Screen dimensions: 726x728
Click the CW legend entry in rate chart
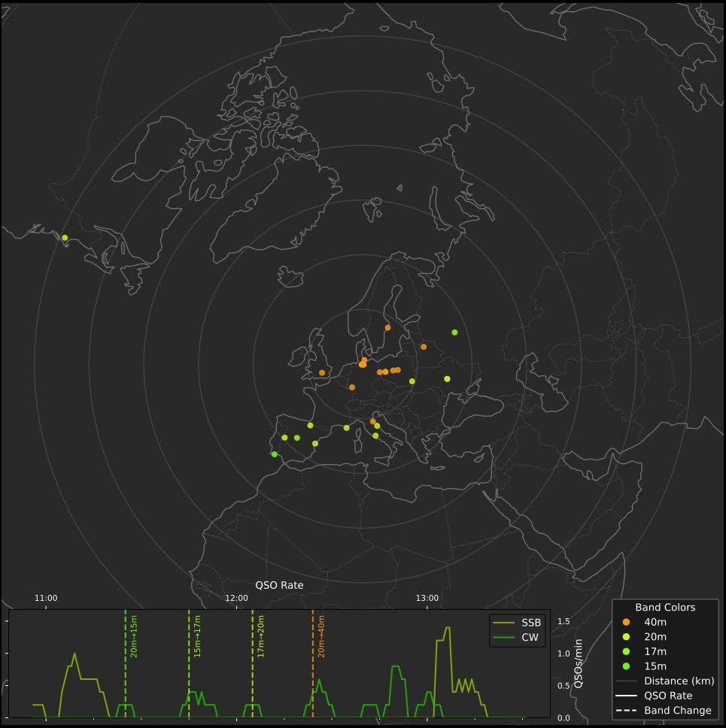(515, 638)
